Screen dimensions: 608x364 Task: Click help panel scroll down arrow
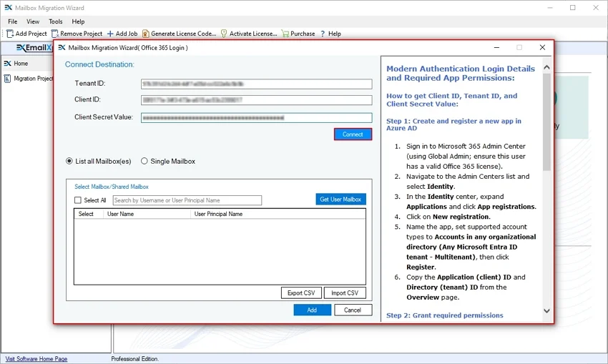(546, 311)
